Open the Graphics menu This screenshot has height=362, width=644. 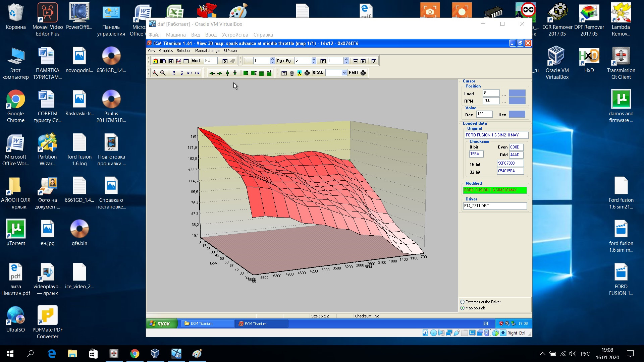[166, 51]
